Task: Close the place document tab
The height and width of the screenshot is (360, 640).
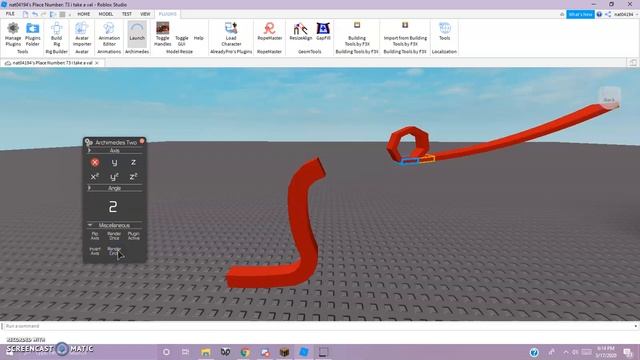Action: coord(97,63)
